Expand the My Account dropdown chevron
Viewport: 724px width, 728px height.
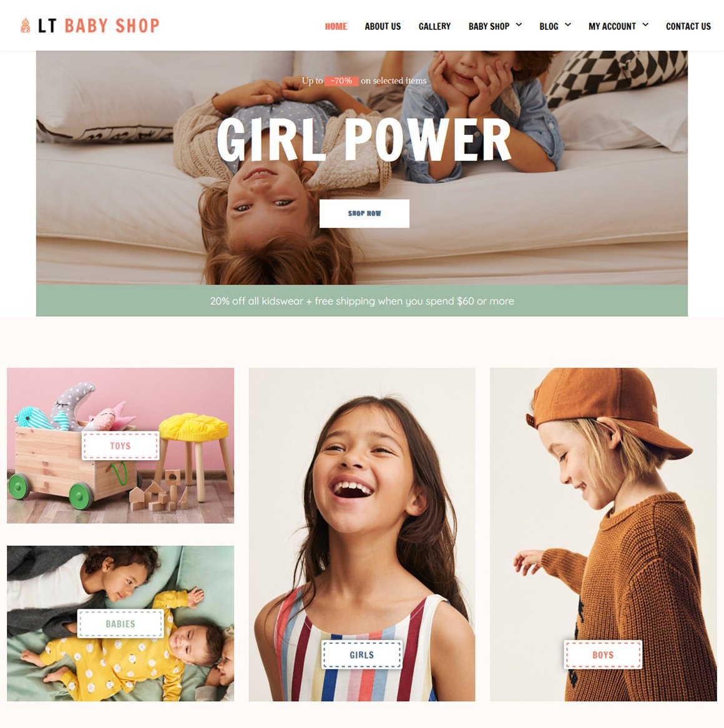pyautogui.click(x=645, y=25)
